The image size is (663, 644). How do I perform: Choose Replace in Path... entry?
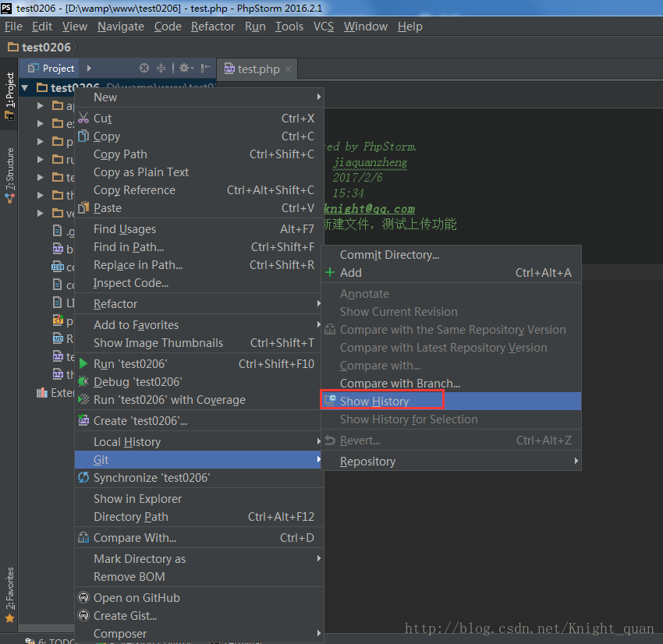tap(199, 265)
